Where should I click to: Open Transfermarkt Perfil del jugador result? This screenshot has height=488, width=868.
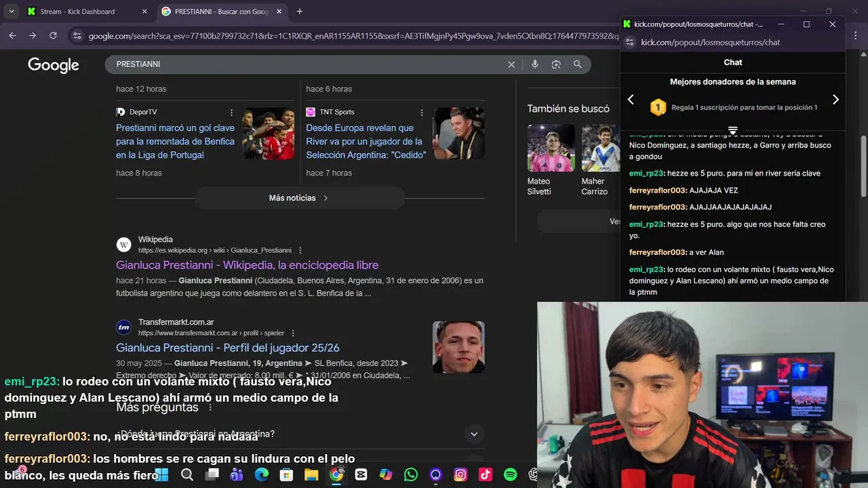click(227, 348)
